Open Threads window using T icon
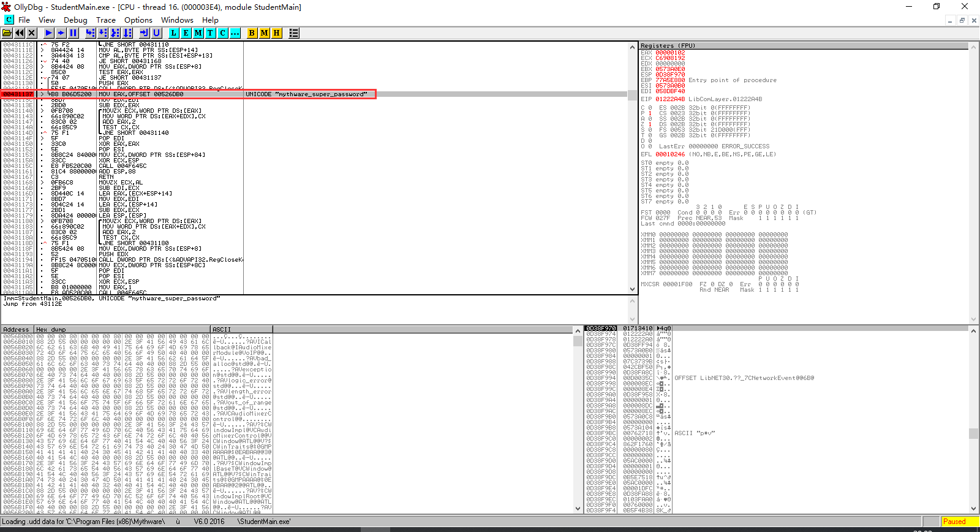Image resolution: width=980 pixels, height=532 pixels. click(211, 33)
